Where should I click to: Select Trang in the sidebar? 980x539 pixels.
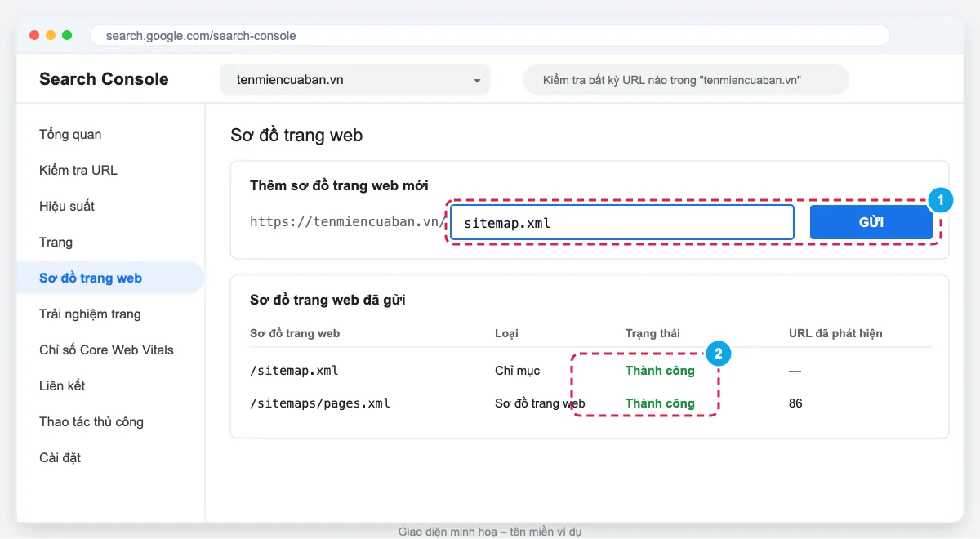click(56, 243)
